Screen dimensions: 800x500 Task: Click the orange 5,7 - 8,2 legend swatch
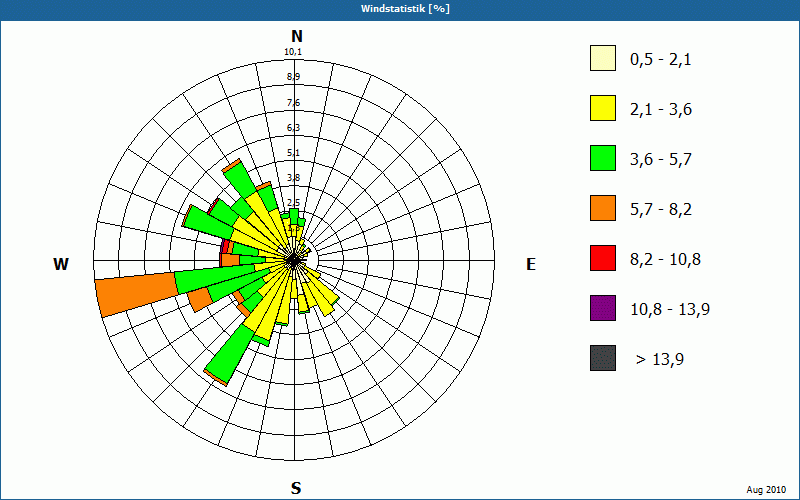[x=603, y=208]
